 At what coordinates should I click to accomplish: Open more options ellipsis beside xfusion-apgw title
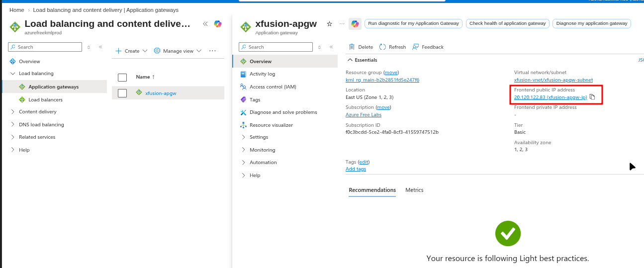tap(342, 23)
